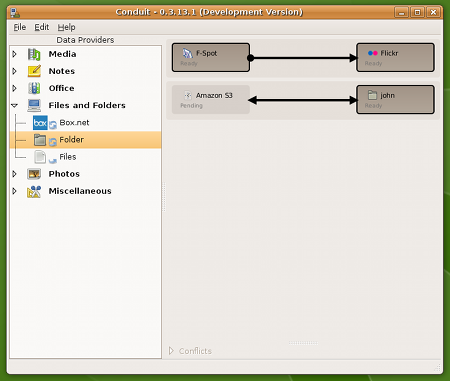Click the Office category icon

[x=34, y=88]
